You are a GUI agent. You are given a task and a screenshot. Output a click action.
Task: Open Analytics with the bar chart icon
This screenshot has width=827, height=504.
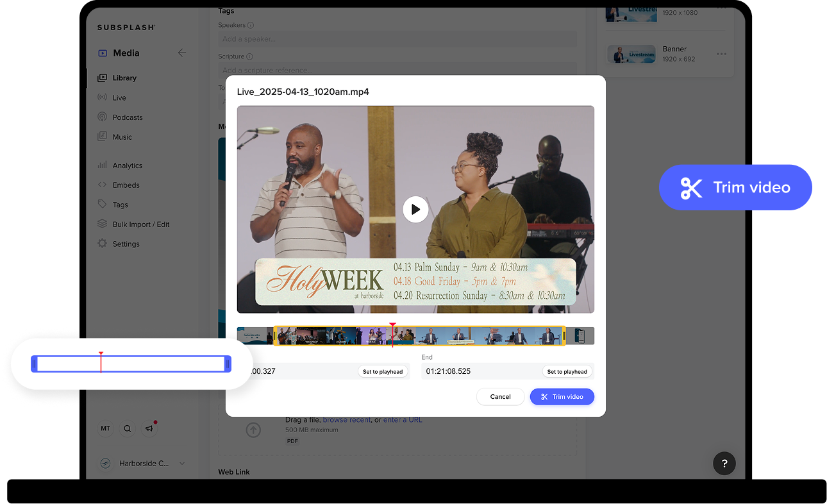click(102, 165)
